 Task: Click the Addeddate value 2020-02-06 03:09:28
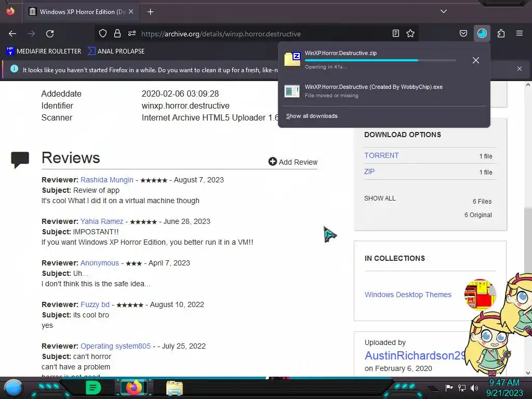180,94
